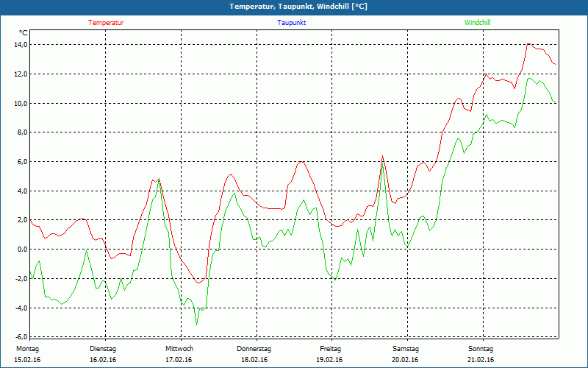The width and height of the screenshot is (588, 368).
Task: Select the blue 'Taupunkt' legend label
Action: coord(291,23)
